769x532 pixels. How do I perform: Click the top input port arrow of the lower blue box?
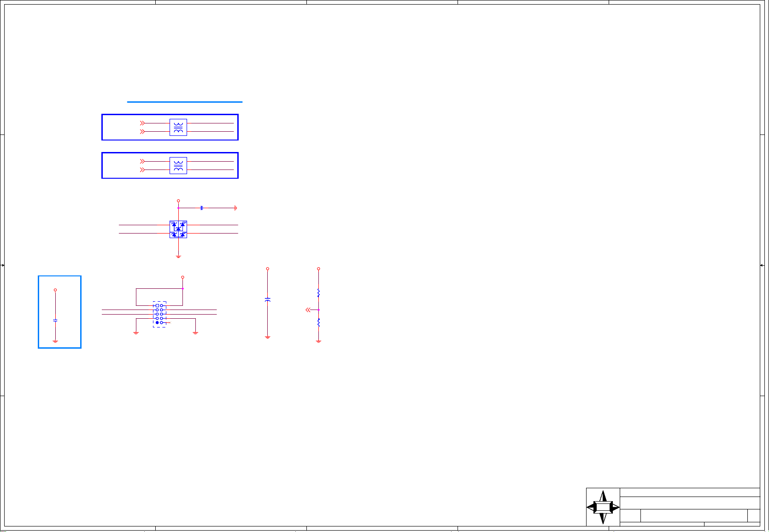tap(142, 161)
